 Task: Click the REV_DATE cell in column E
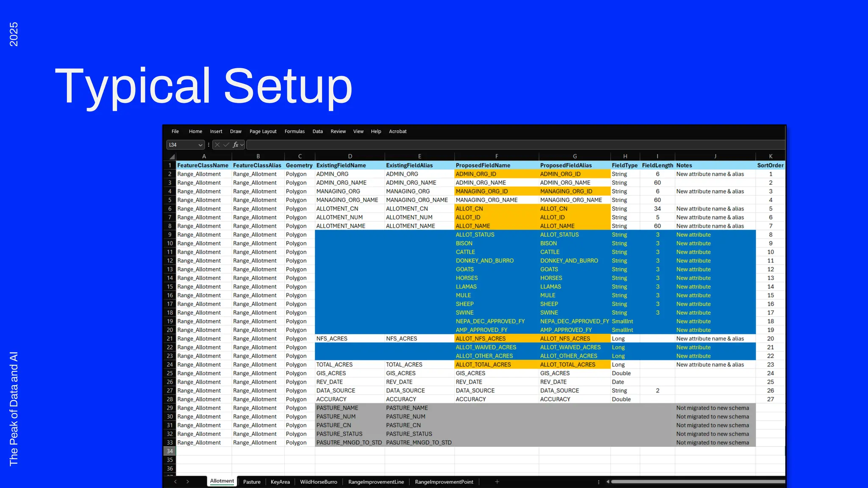(419, 382)
